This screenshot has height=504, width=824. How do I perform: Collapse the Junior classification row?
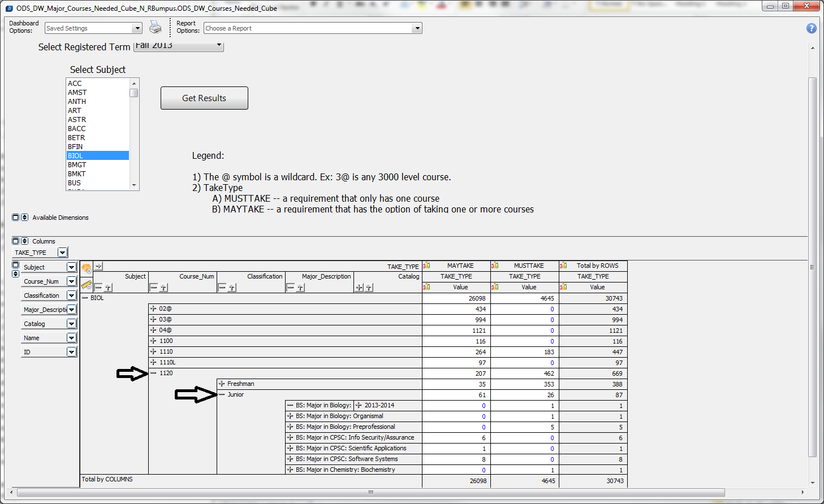[222, 394]
